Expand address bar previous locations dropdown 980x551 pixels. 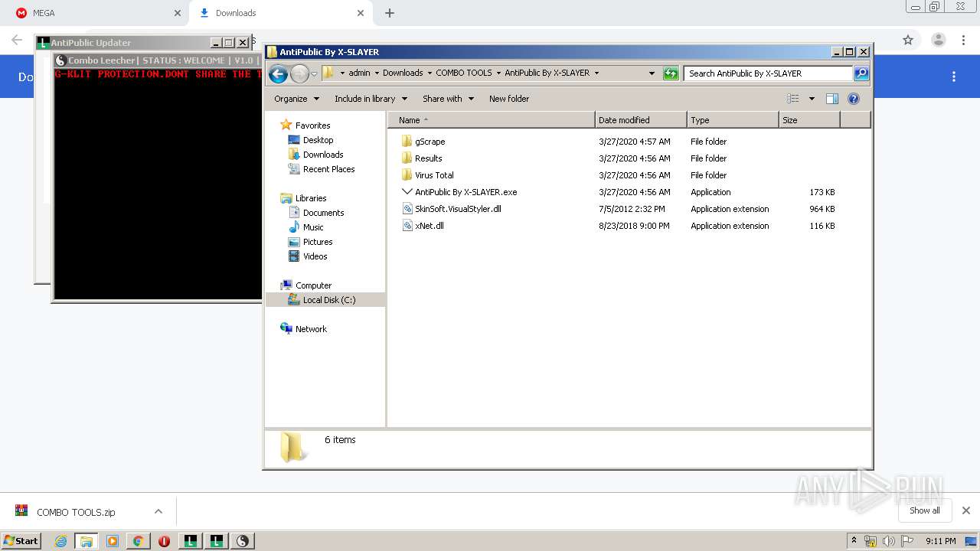tap(652, 73)
